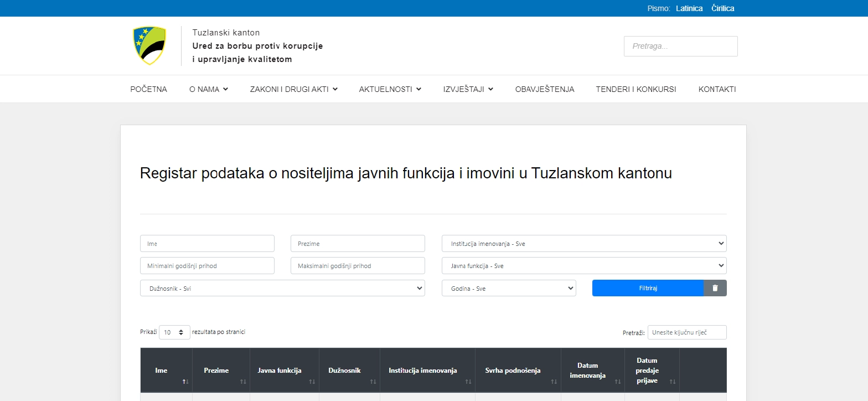This screenshot has width=868, height=401.
Task: Sort table by Prezime column arrows
Action: pos(242,382)
